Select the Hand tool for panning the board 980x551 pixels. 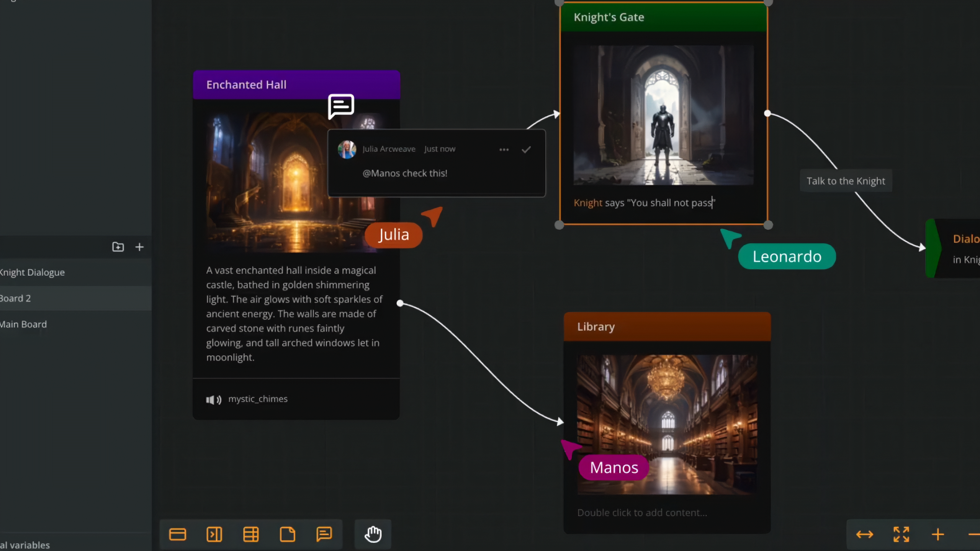point(373,534)
